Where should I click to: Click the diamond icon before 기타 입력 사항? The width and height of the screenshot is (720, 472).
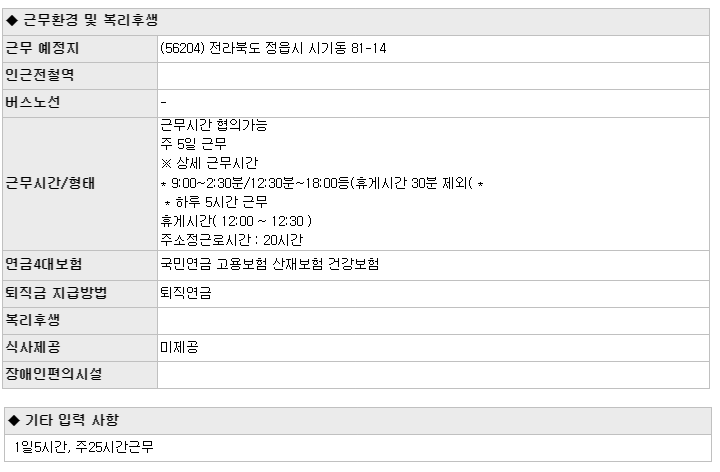pos(14,420)
